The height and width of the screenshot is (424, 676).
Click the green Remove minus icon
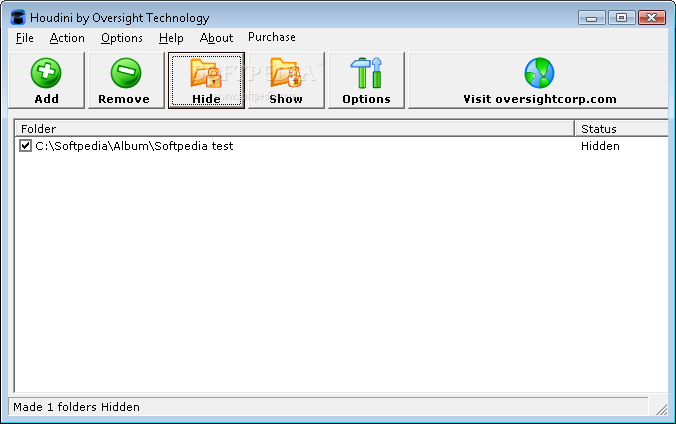[x=125, y=72]
